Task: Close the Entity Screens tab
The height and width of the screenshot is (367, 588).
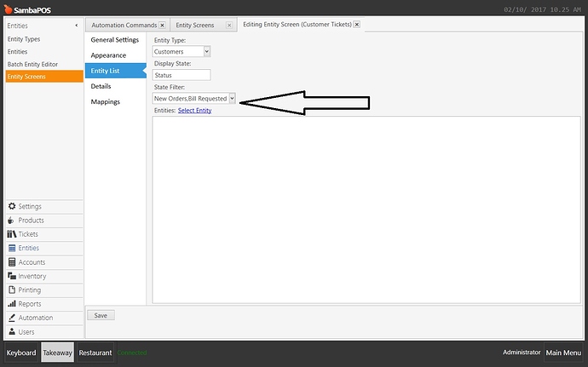Action: click(x=229, y=25)
